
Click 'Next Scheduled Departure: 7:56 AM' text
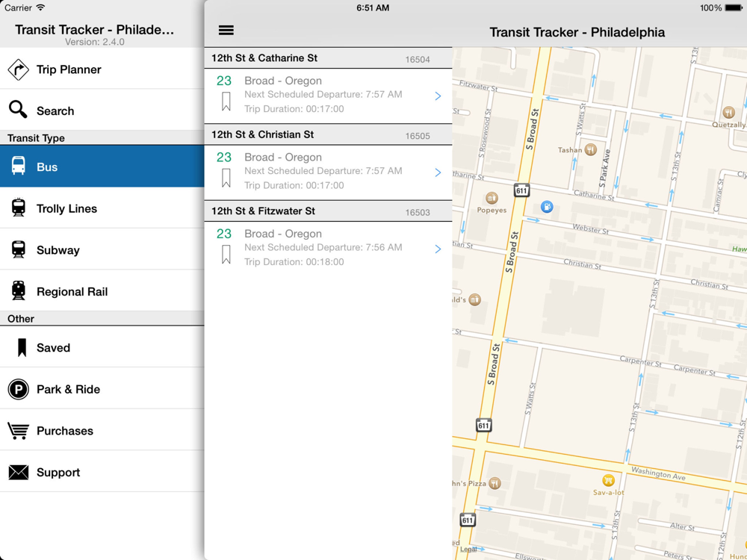[323, 247]
